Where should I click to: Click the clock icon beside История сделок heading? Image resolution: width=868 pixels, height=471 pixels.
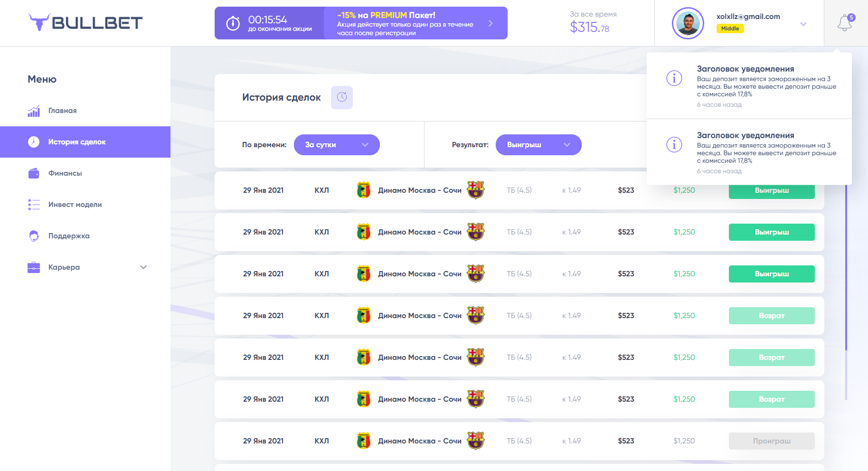(x=342, y=97)
